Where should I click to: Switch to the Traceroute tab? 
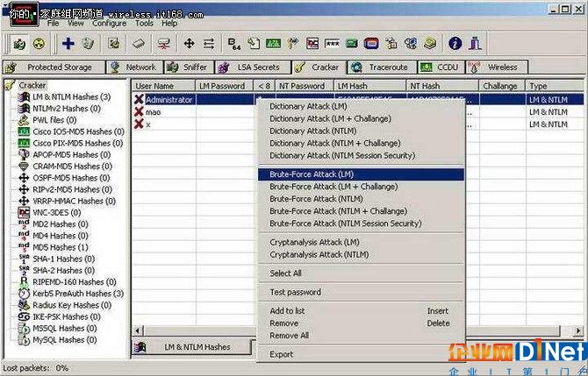(x=382, y=67)
